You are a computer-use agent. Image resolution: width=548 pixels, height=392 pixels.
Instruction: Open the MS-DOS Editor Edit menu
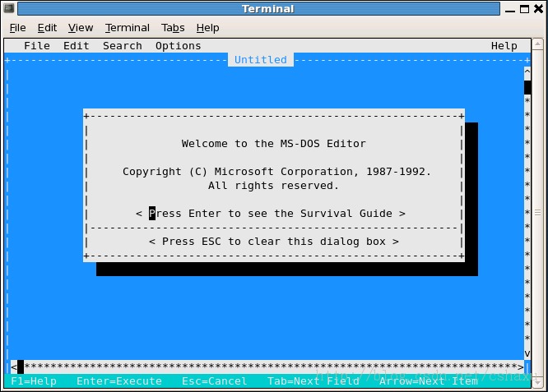click(x=77, y=46)
